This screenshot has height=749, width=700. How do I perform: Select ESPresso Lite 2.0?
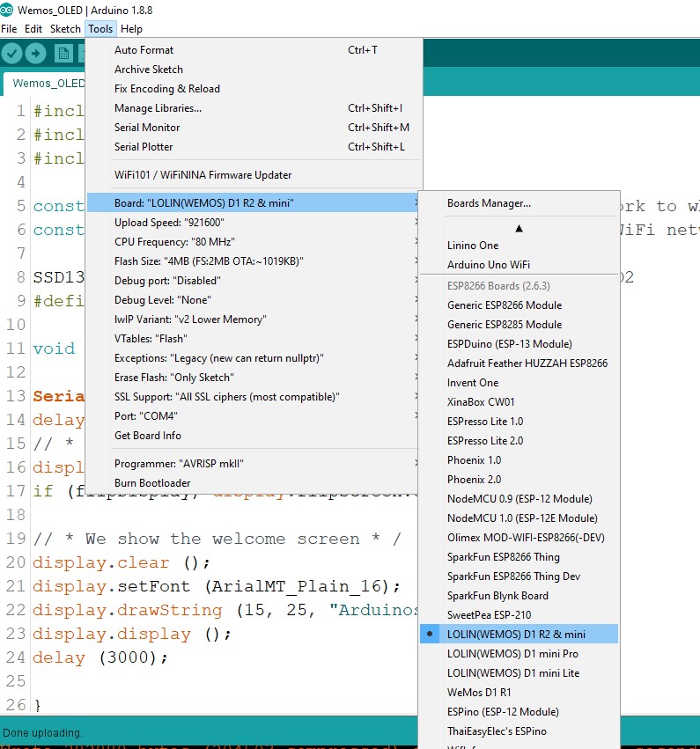click(x=519, y=440)
